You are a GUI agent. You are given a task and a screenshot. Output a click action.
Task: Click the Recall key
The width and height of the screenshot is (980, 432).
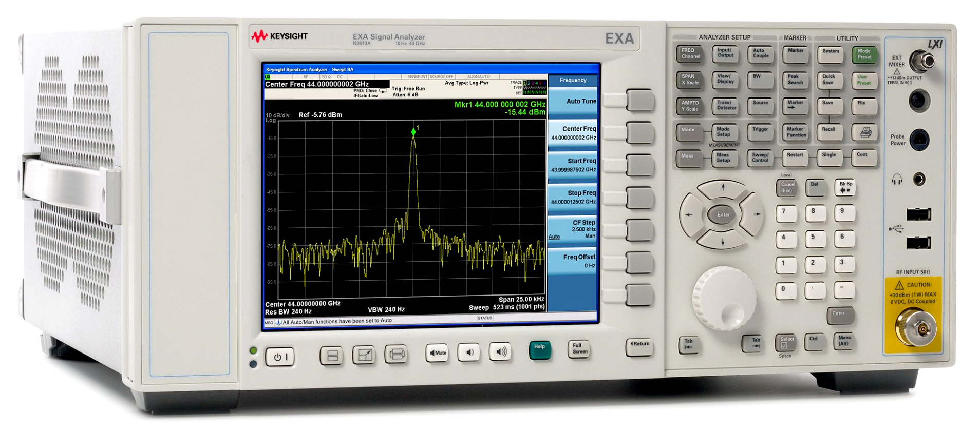pyautogui.click(x=830, y=132)
